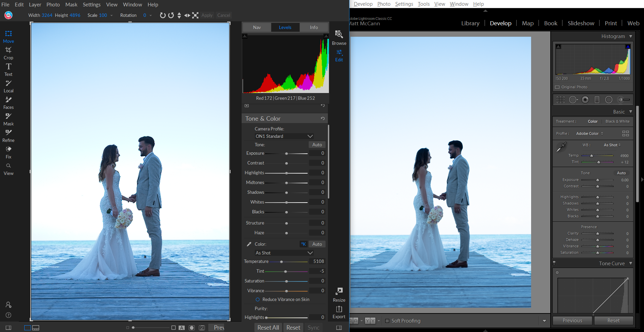
Task: Select the Crop tool in ON1
Action: pos(8,53)
